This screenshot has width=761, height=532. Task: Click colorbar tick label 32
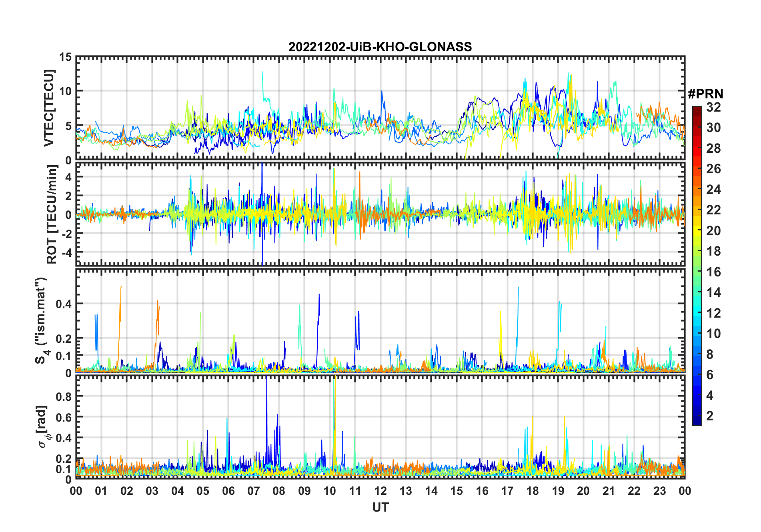713,107
